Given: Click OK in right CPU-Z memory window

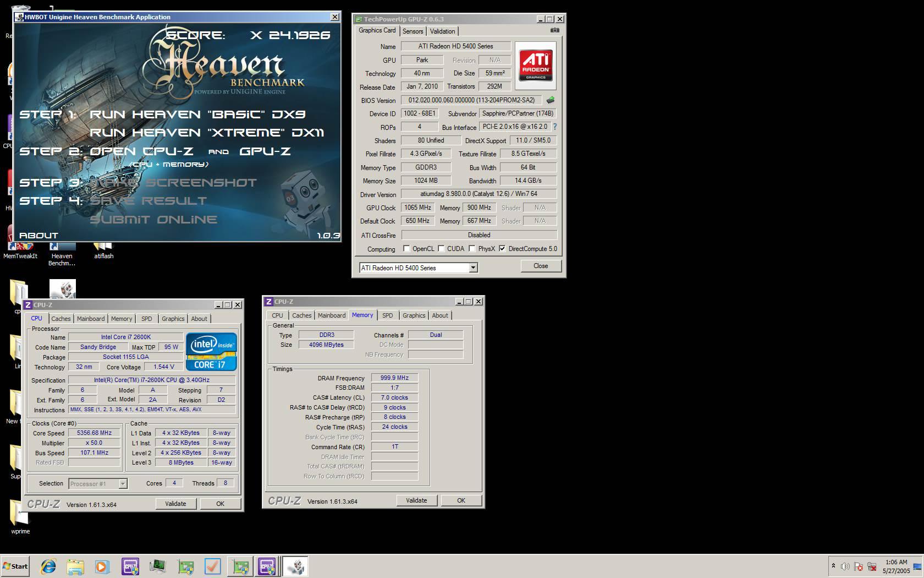Looking at the screenshot, I should coord(461,500).
